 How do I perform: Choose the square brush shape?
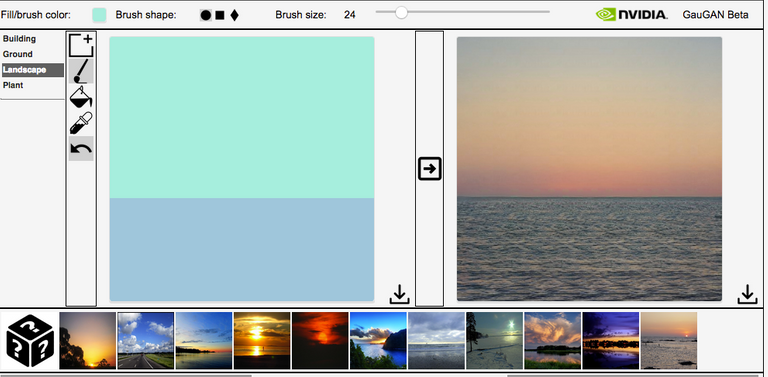pos(220,15)
